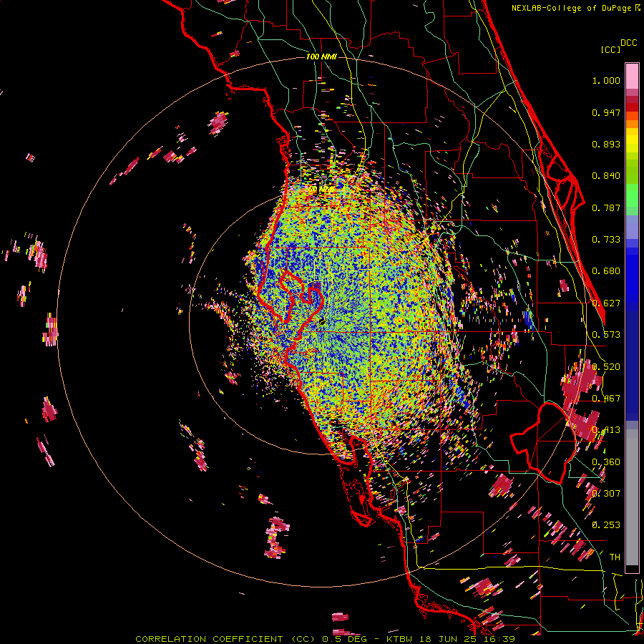Click the 100 NMI range ring label
644x644 pixels.
(x=321, y=57)
